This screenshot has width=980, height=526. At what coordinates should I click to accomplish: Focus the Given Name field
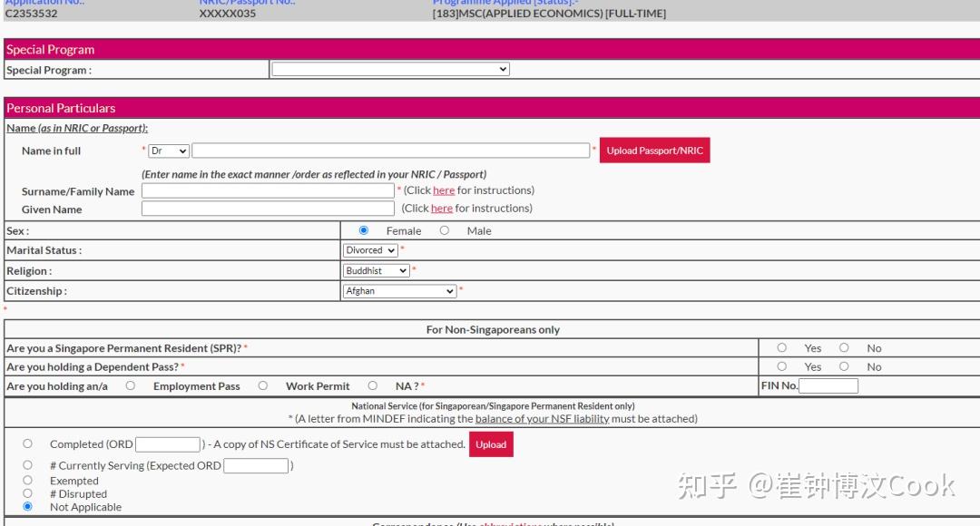[x=268, y=209]
